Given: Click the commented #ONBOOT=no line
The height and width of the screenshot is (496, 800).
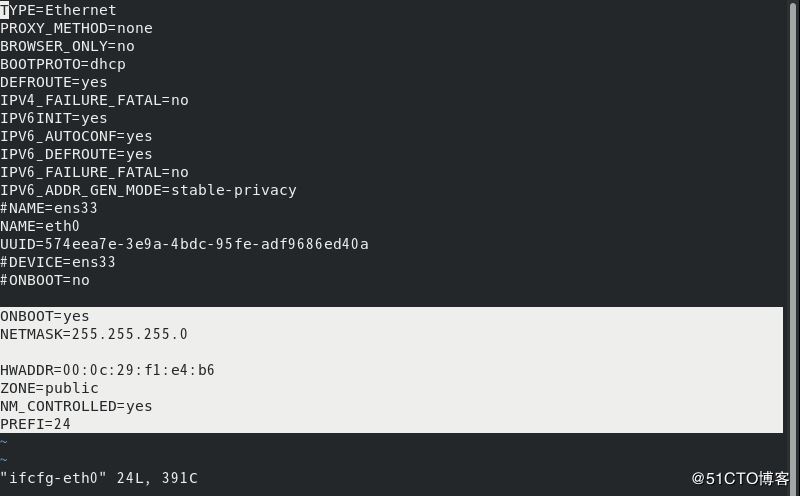Looking at the screenshot, I should pos(45,280).
